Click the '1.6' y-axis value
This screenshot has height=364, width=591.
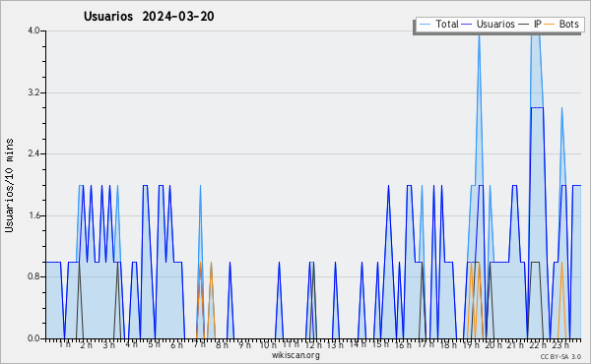[x=33, y=215]
